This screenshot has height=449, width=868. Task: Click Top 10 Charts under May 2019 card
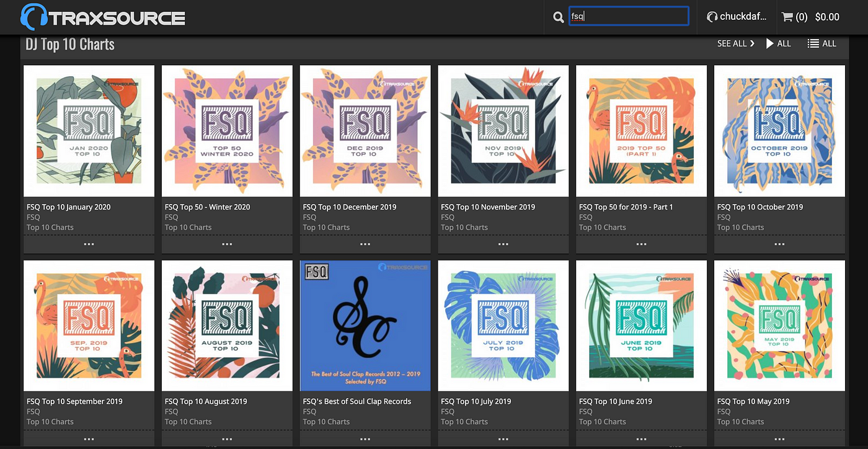point(741,422)
